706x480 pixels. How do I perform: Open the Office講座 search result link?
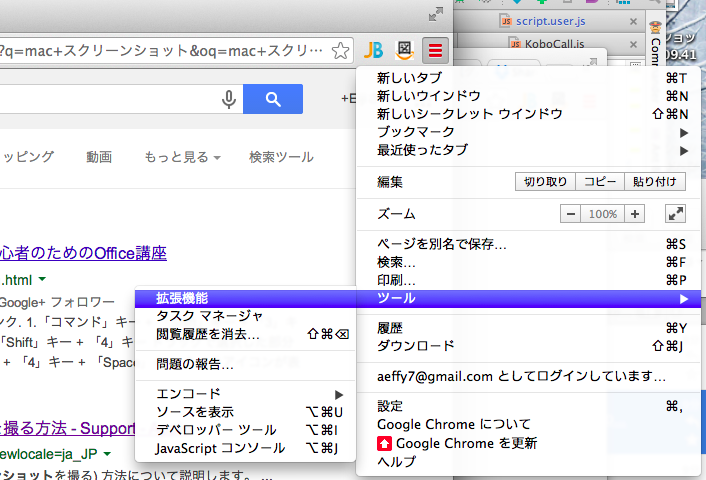click(x=83, y=253)
